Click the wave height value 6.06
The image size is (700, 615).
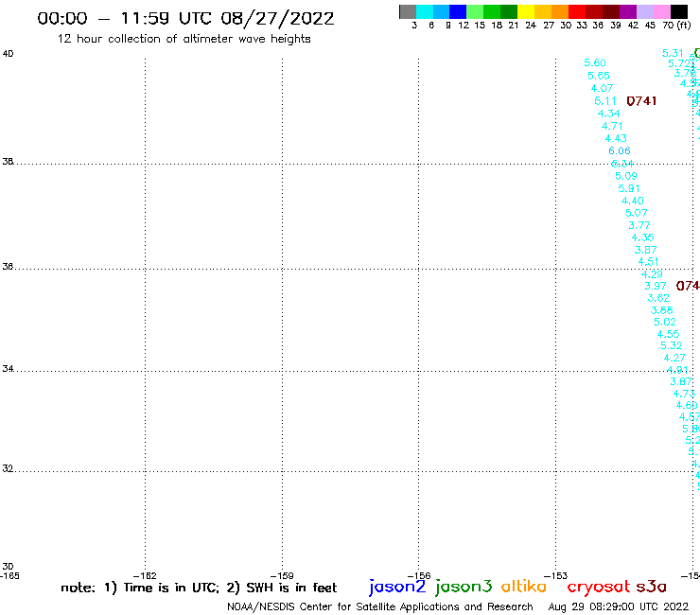[x=620, y=151]
